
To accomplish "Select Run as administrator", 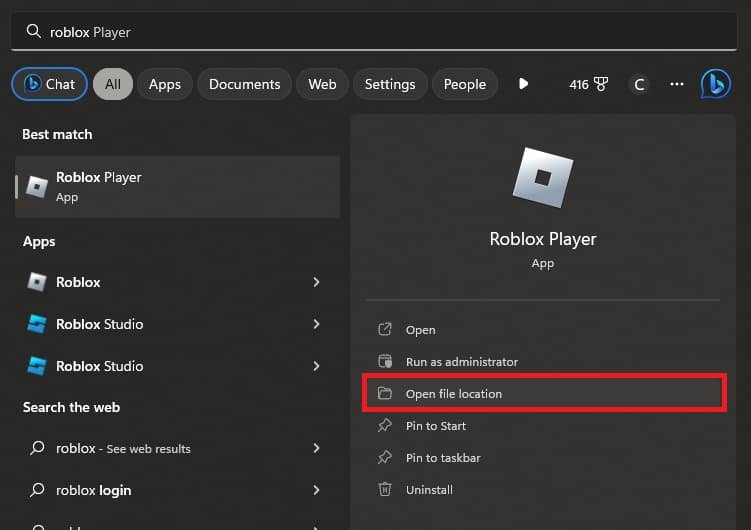I will pos(461,362).
